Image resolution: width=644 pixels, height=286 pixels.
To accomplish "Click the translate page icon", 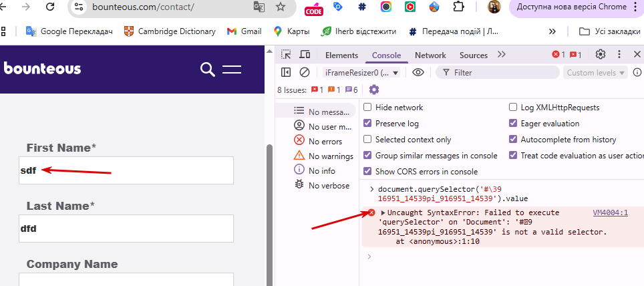I will 259,7.
